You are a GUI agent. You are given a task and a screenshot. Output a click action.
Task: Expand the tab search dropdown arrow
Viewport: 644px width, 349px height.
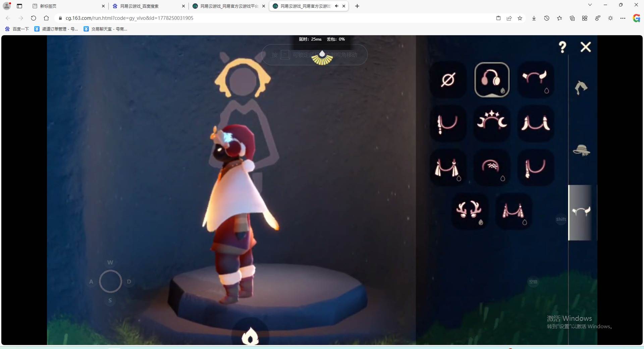(590, 5)
